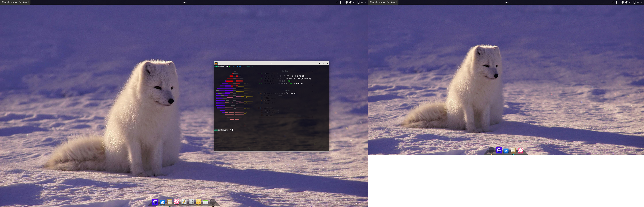Launch KDE Discover store on left monitor dock
The height and width of the screenshot is (207, 644).
162,202
